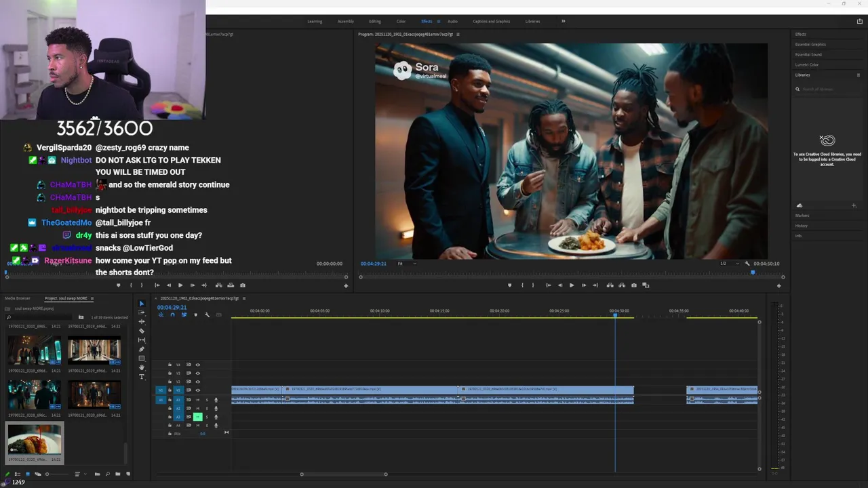
Task: Go to In point in Program Monitor
Action: click(548, 285)
